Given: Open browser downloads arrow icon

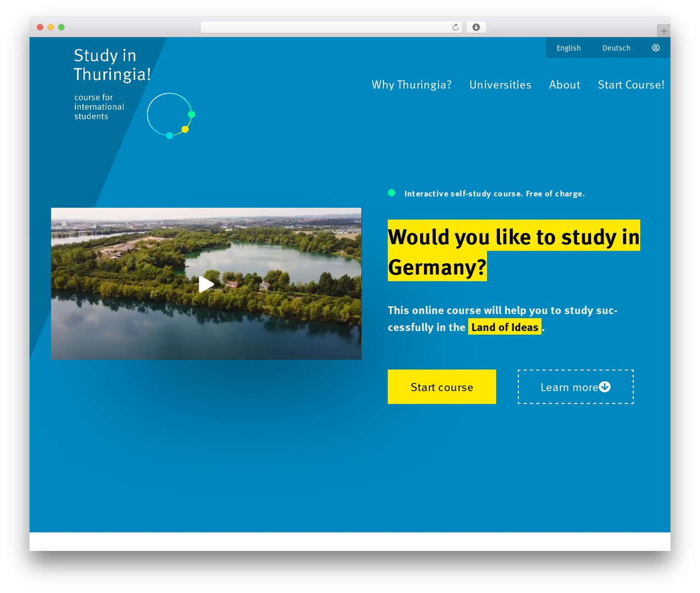Looking at the screenshot, I should pos(476,27).
